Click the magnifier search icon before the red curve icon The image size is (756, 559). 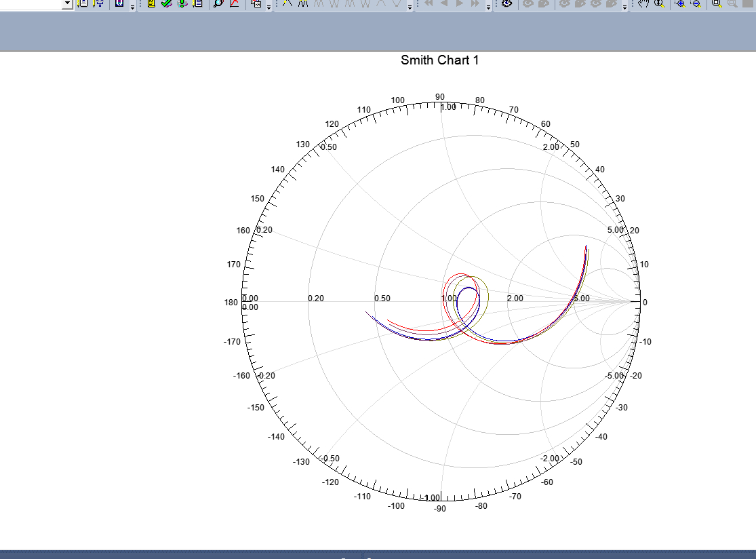(x=218, y=3)
